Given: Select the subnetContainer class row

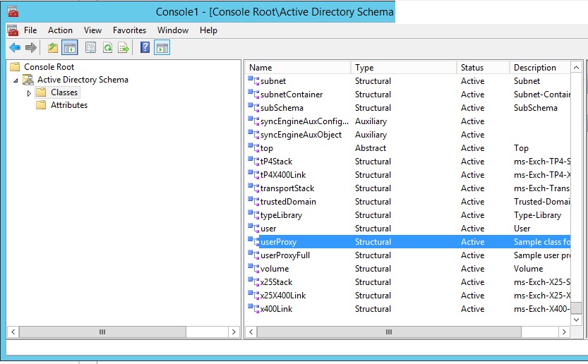Looking at the screenshot, I should [409, 95].
